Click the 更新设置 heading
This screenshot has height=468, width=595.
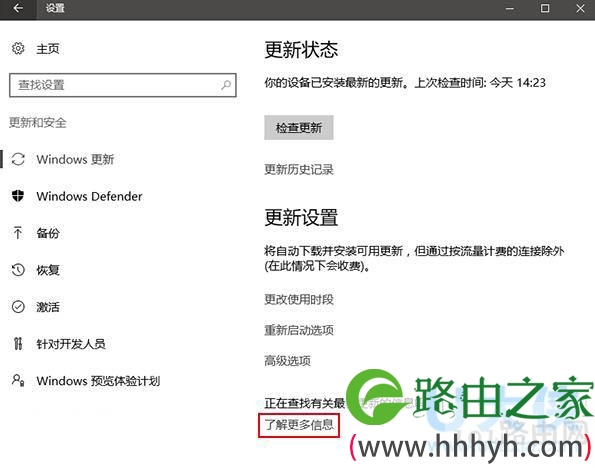[301, 217]
